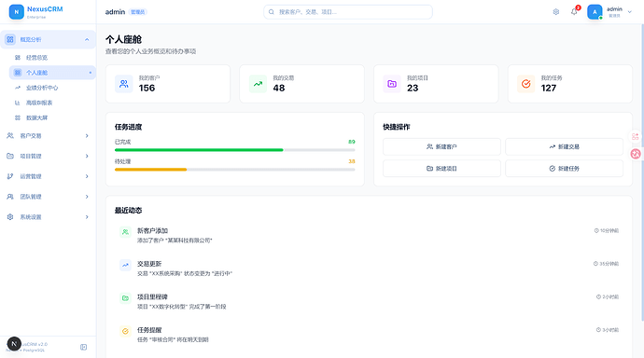Click the 23 projects value
Screen dimensions: 644x358
[413, 88]
